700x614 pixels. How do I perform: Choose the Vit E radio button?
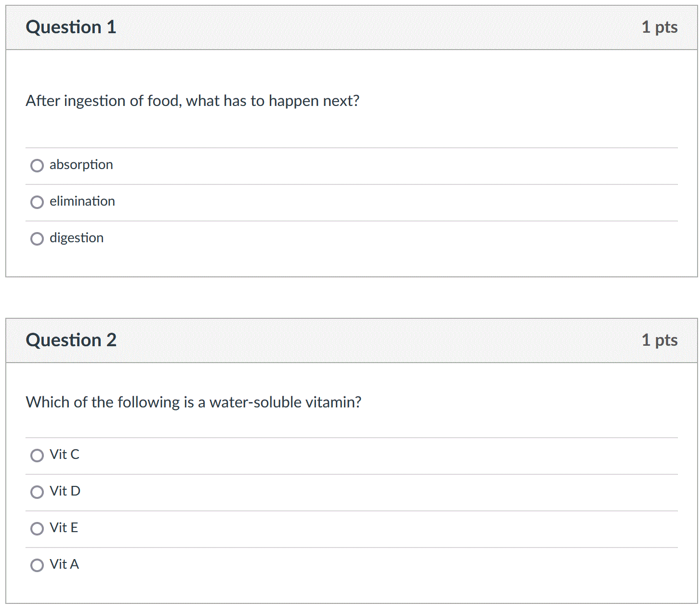click(37, 529)
